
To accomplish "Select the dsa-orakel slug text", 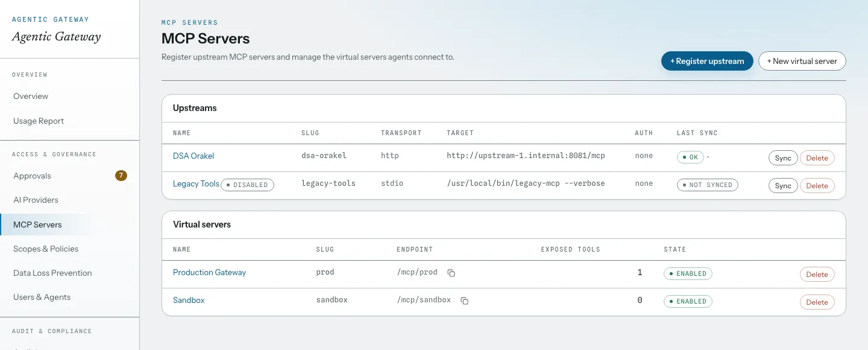I will (x=324, y=156).
